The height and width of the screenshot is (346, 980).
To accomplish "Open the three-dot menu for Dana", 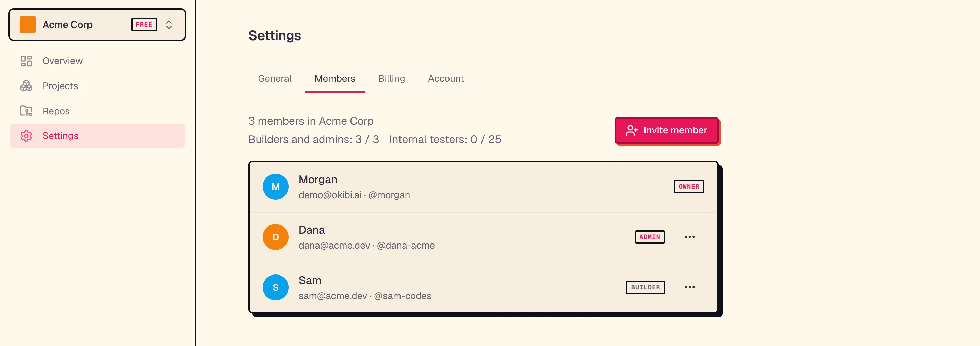I will (689, 237).
